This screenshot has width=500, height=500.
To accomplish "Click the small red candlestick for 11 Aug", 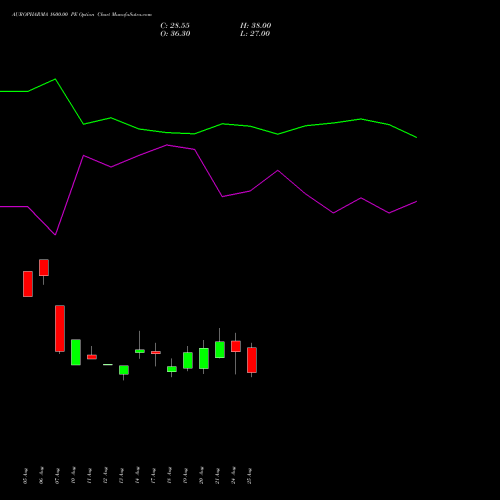I will point(92,357).
